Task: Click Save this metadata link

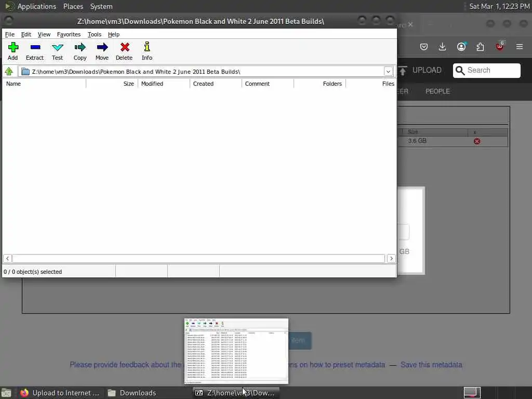Action: (x=431, y=365)
